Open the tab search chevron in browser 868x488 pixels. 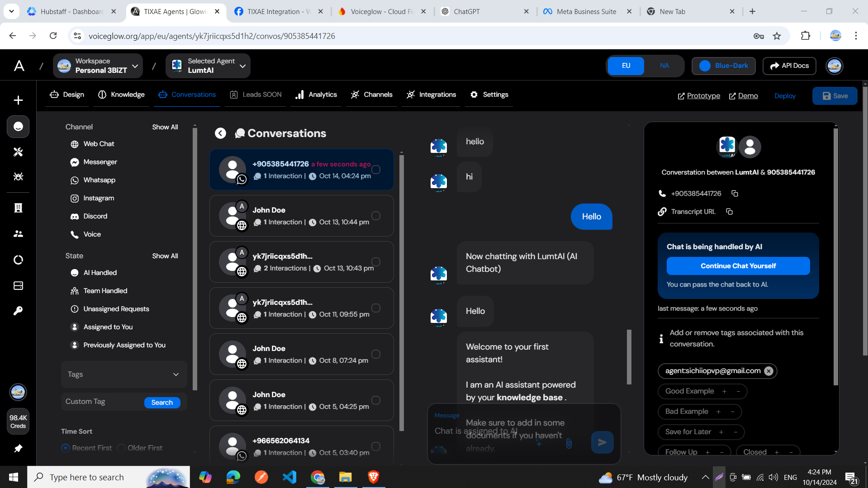pos(11,11)
